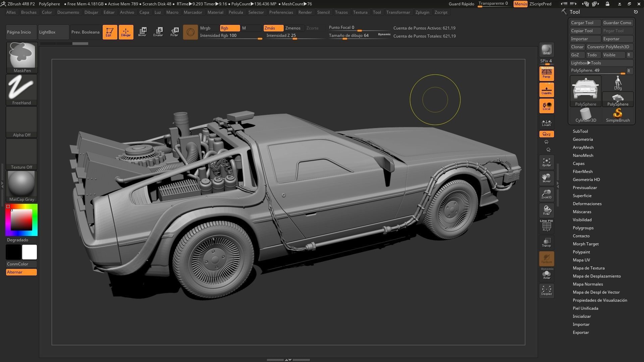The height and width of the screenshot is (362, 644).
Task: Expand the Máscaras section
Action: tap(582, 212)
